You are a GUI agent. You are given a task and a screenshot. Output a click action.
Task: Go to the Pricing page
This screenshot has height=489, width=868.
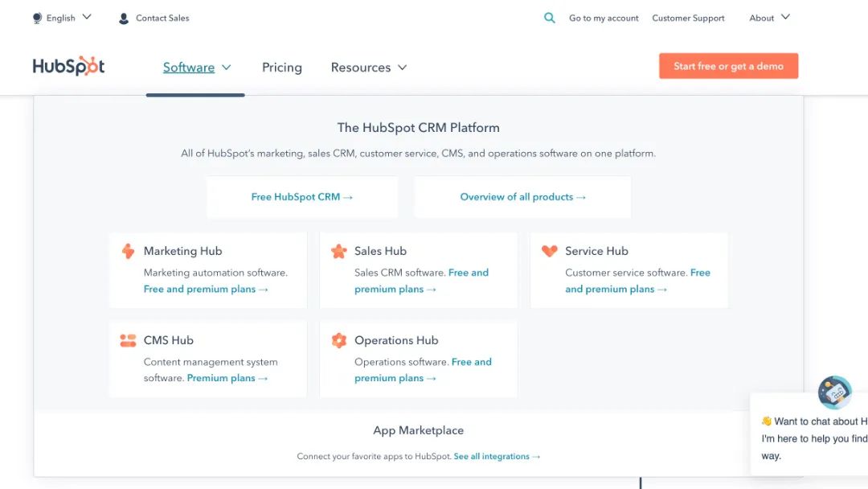(x=282, y=67)
